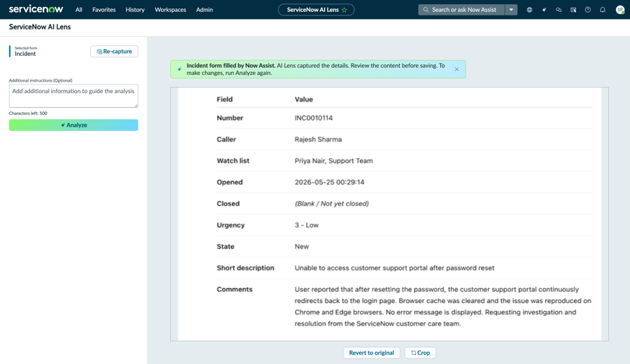Expand the search scope dropdown arrow
This screenshot has width=630, height=364.
pos(511,10)
